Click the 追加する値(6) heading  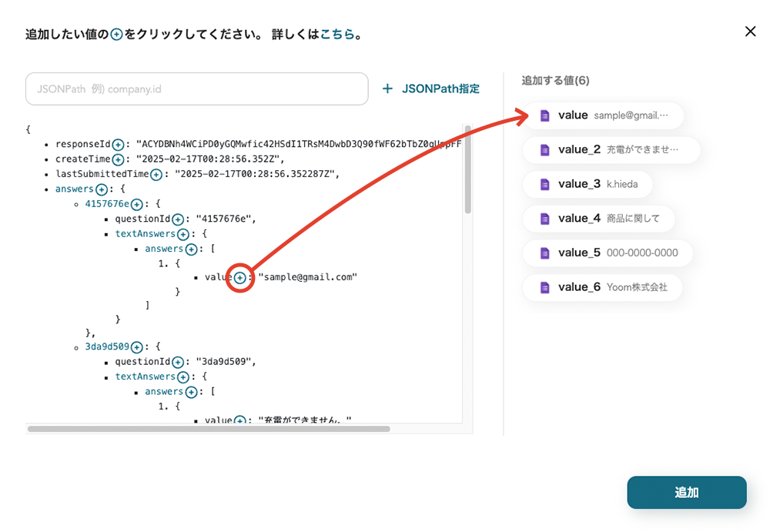click(555, 81)
